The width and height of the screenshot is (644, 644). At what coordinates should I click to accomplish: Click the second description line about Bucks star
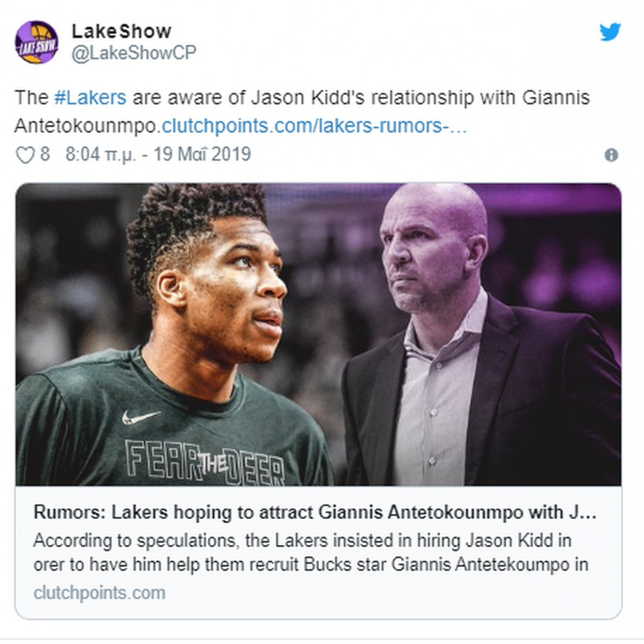[311, 565]
